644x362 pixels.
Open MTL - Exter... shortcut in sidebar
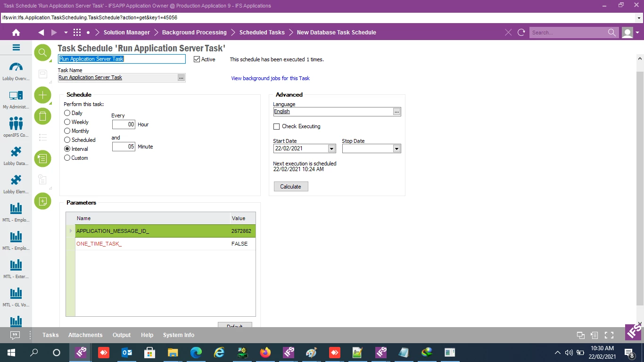[16, 269]
